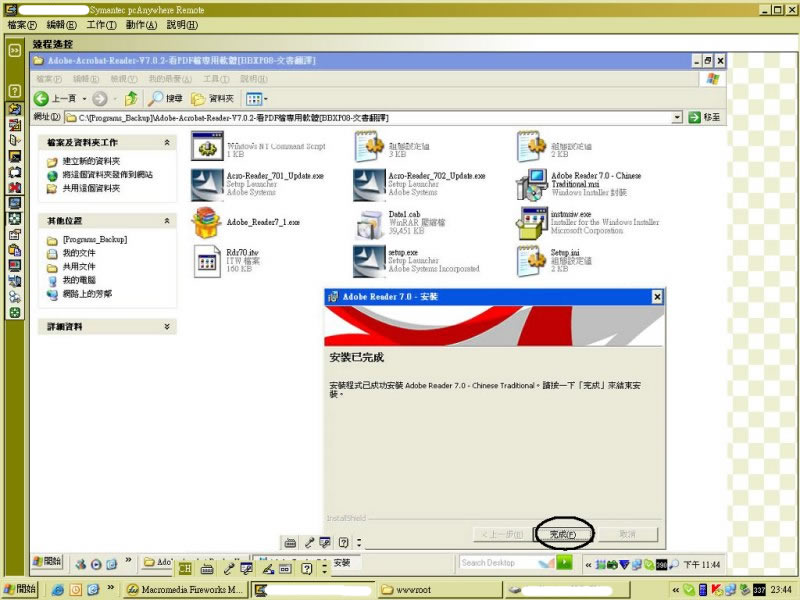The height and width of the screenshot is (600, 800).
Task: Click the sidebar clipboard transfer icon
Action: tap(15, 250)
